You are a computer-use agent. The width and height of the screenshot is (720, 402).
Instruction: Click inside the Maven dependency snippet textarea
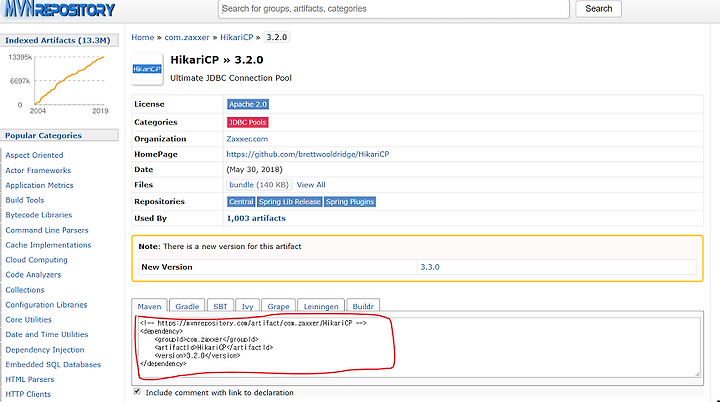418,347
